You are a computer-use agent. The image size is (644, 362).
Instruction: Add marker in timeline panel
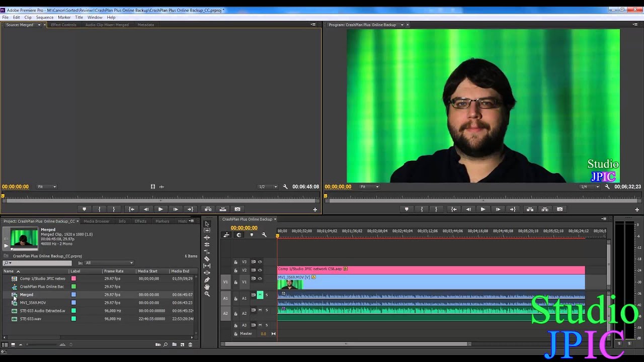(252, 235)
